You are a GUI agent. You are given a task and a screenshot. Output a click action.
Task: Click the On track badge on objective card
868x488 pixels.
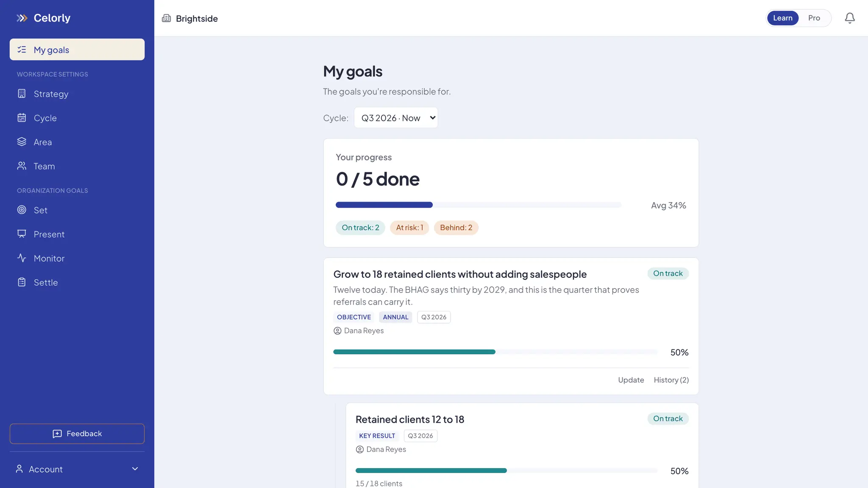tap(668, 274)
